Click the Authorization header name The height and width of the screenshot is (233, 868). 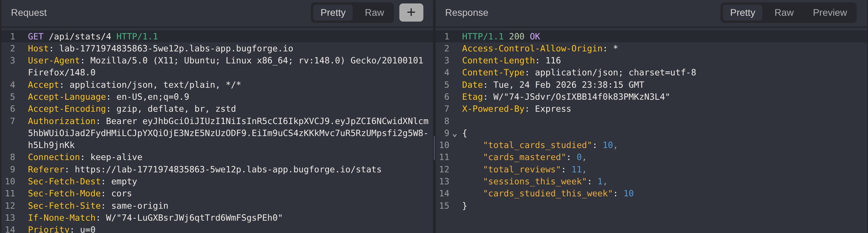61,121
